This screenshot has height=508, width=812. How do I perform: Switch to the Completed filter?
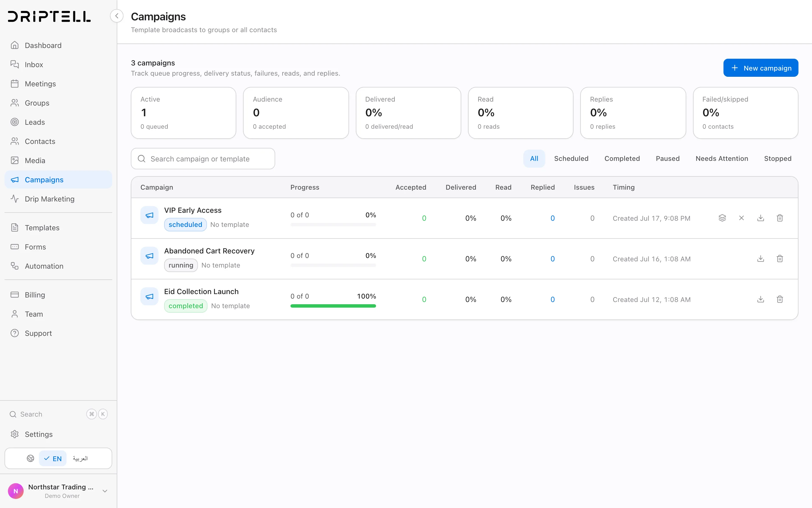[622, 159]
